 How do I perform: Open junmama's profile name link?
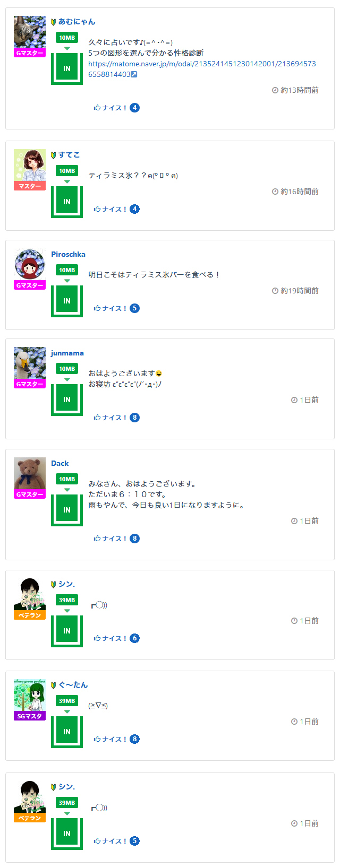coord(67,353)
